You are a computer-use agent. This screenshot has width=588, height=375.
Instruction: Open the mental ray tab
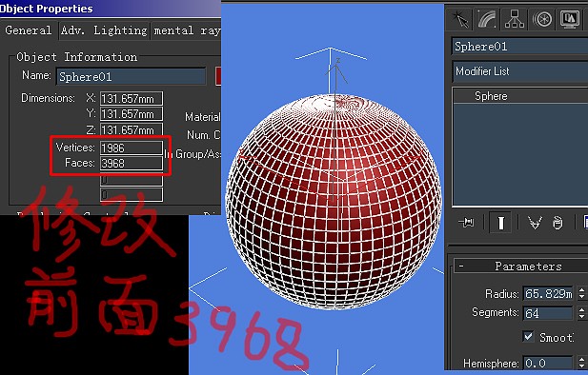click(187, 30)
